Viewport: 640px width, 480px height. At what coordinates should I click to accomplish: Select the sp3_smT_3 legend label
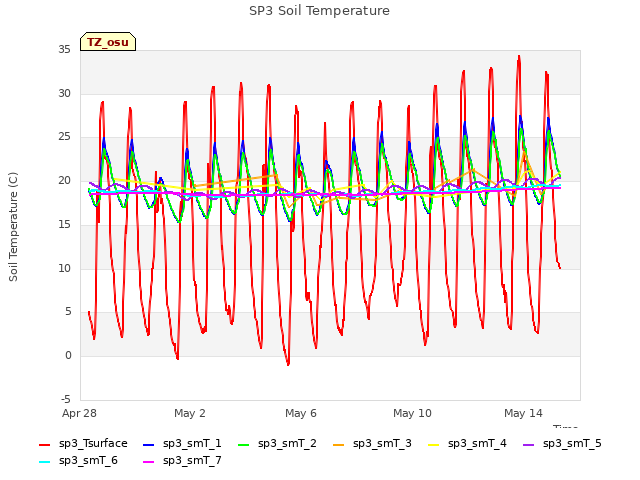[x=382, y=444]
